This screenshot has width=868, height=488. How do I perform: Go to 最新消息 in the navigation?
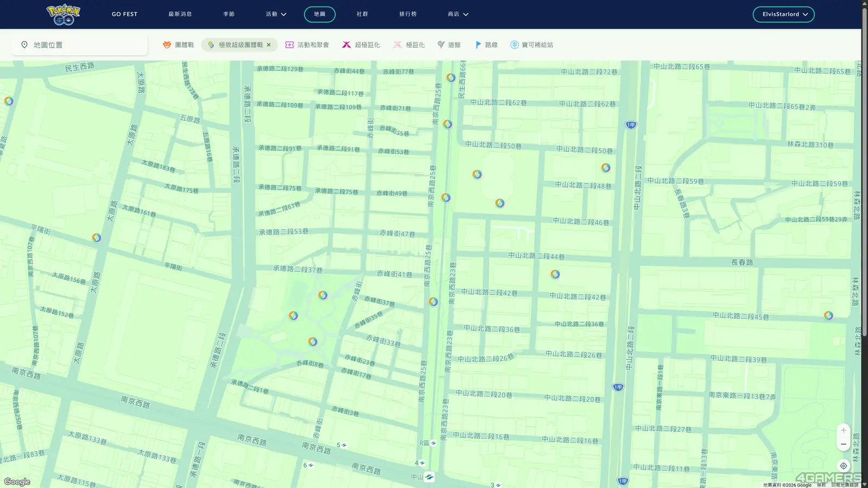(x=180, y=14)
